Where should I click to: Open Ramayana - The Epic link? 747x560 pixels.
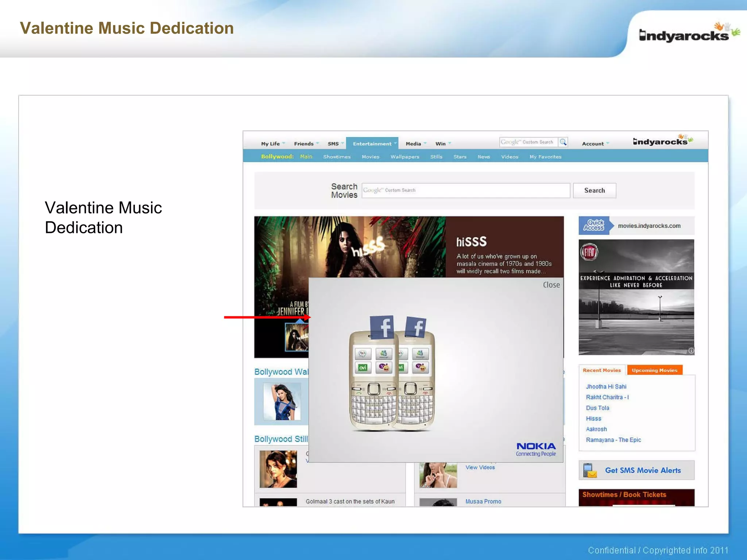click(614, 440)
